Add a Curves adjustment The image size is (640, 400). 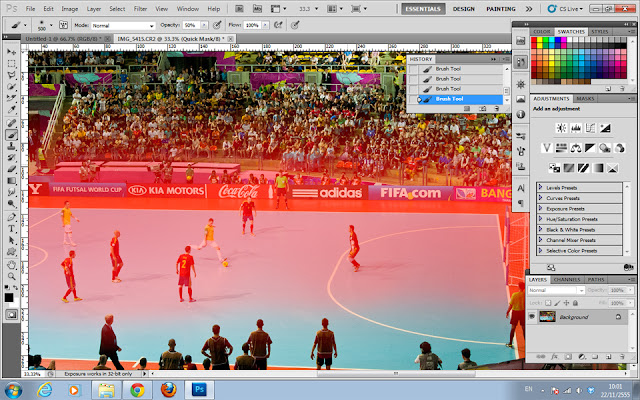pyautogui.click(x=590, y=128)
